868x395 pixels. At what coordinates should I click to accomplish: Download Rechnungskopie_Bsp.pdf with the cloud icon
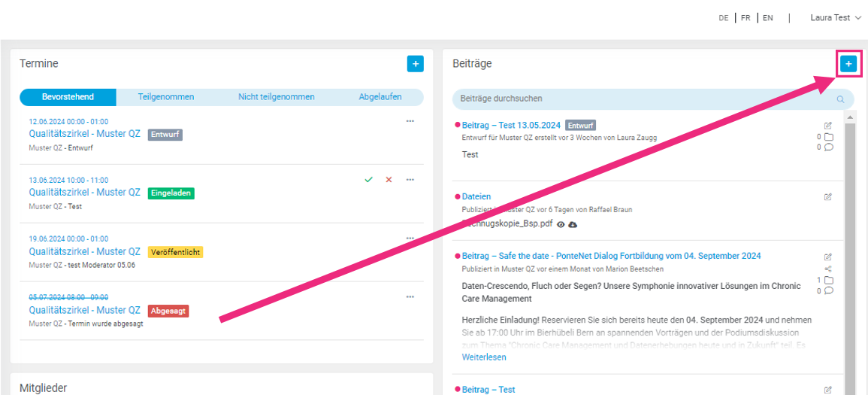pos(573,224)
